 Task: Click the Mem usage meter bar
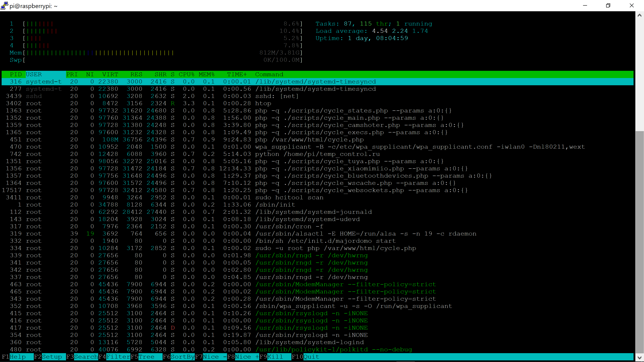click(x=100, y=53)
